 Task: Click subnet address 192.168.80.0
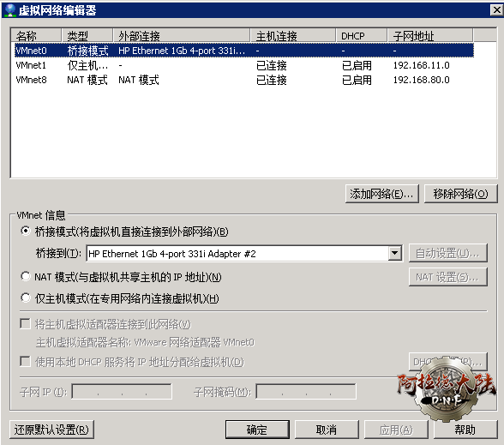pos(422,80)
